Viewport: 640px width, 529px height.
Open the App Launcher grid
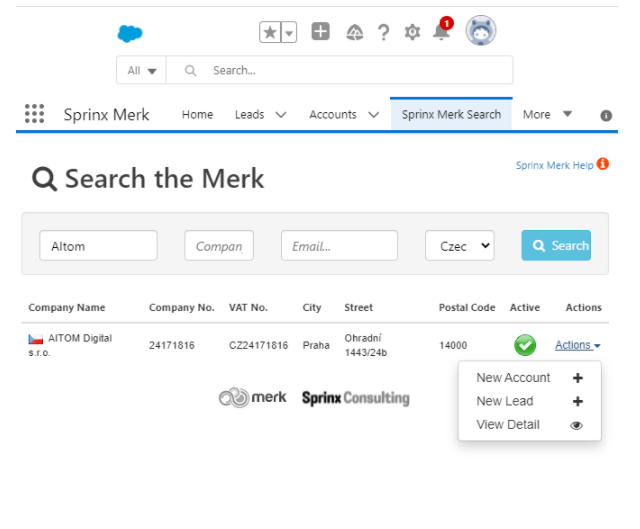(35, 114)
